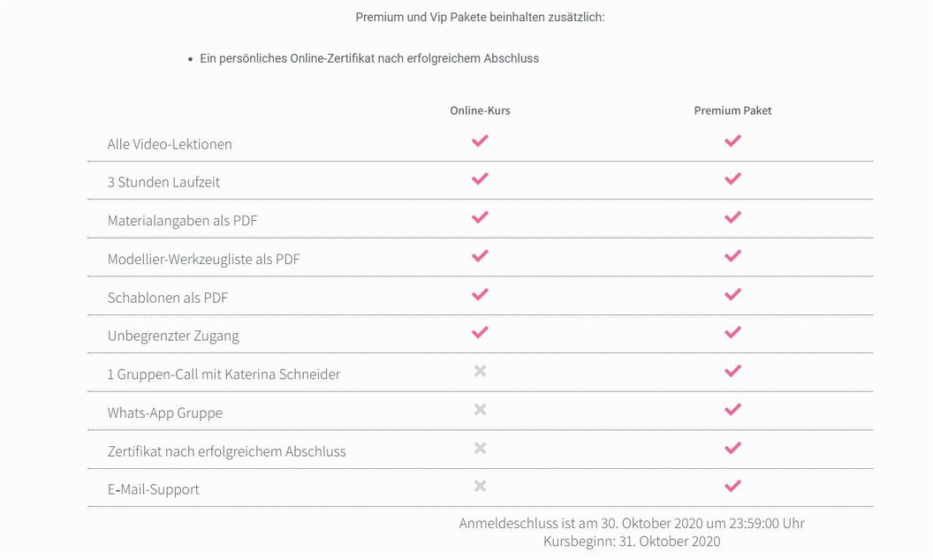Click Premium checkmark for E-Mail-Support
This screenshot has height=560, width=933.
733,486
